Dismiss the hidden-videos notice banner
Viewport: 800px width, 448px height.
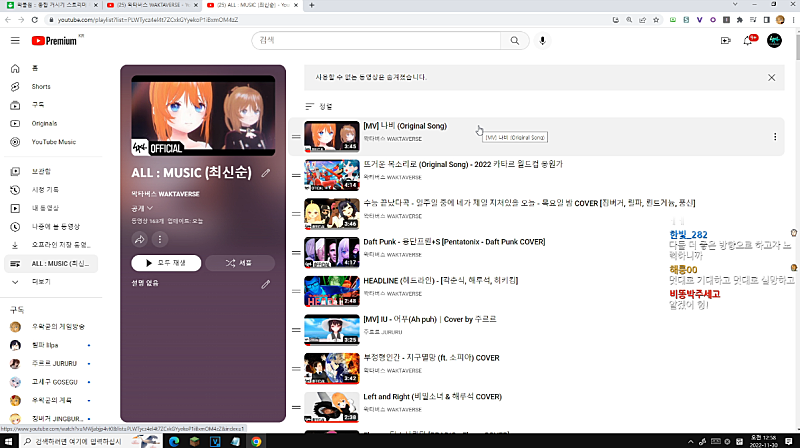771,78
